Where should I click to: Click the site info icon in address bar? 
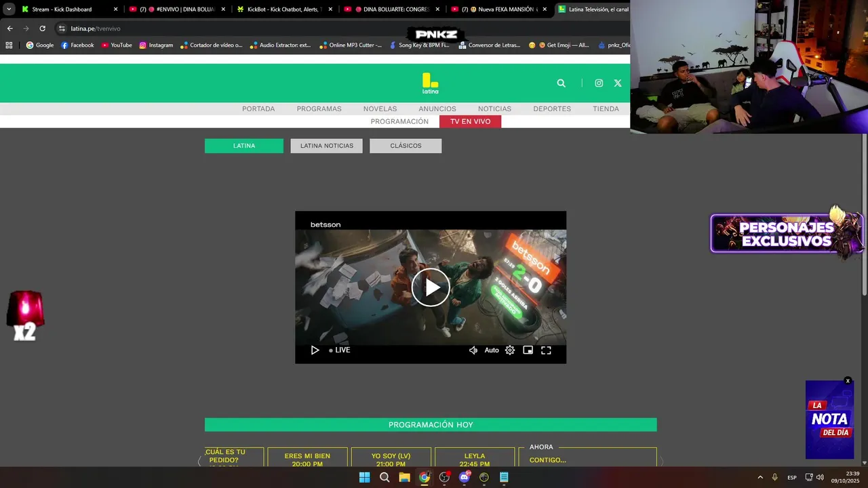62,28
